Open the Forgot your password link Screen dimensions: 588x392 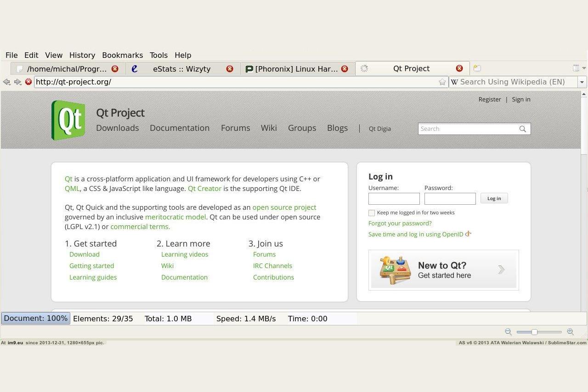tap(400, 223)
